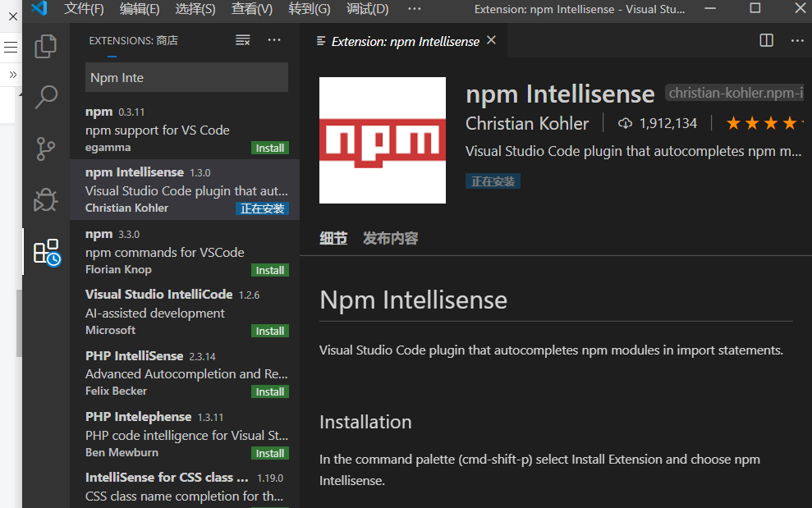Viewport: 812px width, 508px height.
Task: Open the 调试(D) menu
Action: pos(367,9)
